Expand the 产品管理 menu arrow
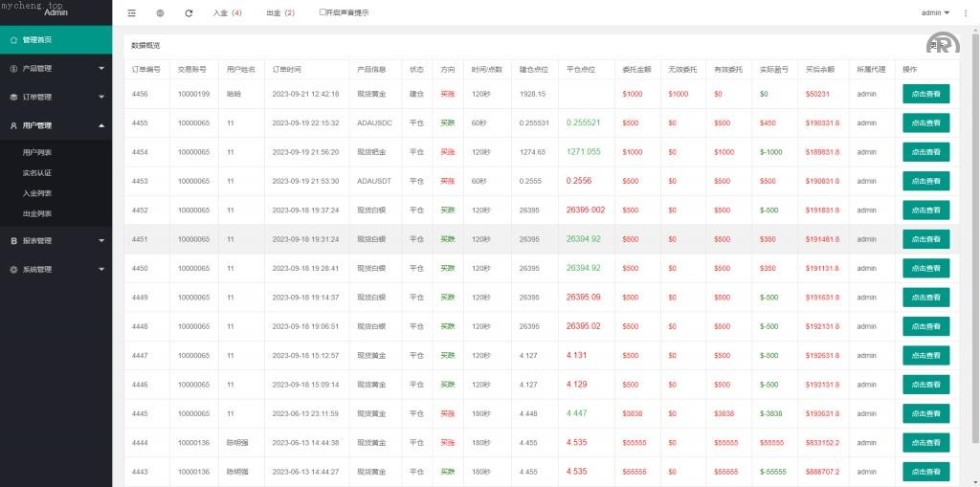The height and width of the screenshot is (487, 980). coord(101,69)
